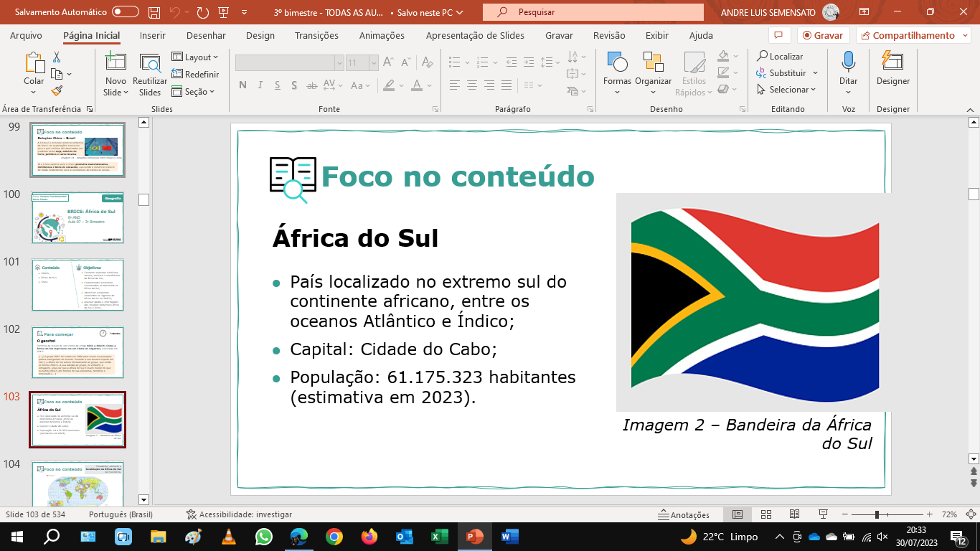Click the Capital: Cidade do Cabo text
This screenshot has height=551, width=980.
pos(393,349)
